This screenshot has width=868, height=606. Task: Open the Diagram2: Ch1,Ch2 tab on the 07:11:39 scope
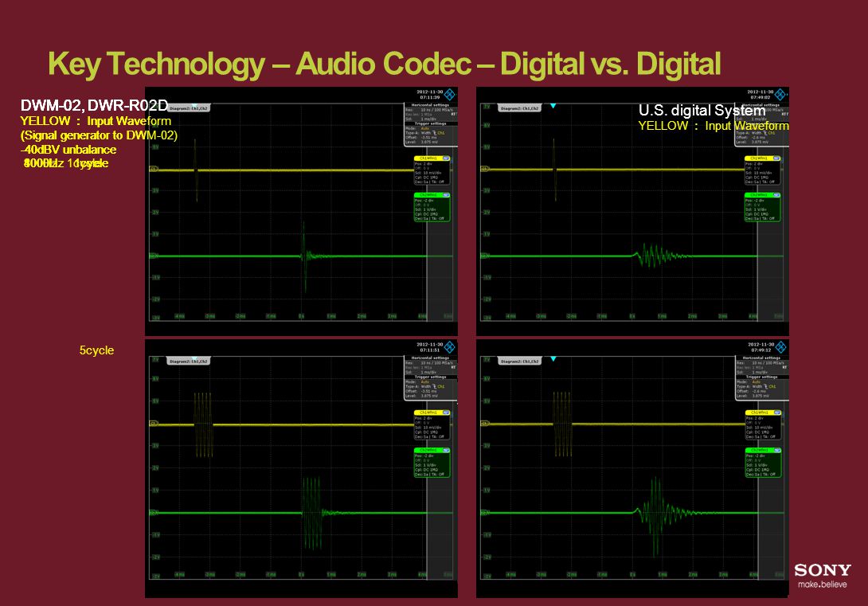point(188,108)
